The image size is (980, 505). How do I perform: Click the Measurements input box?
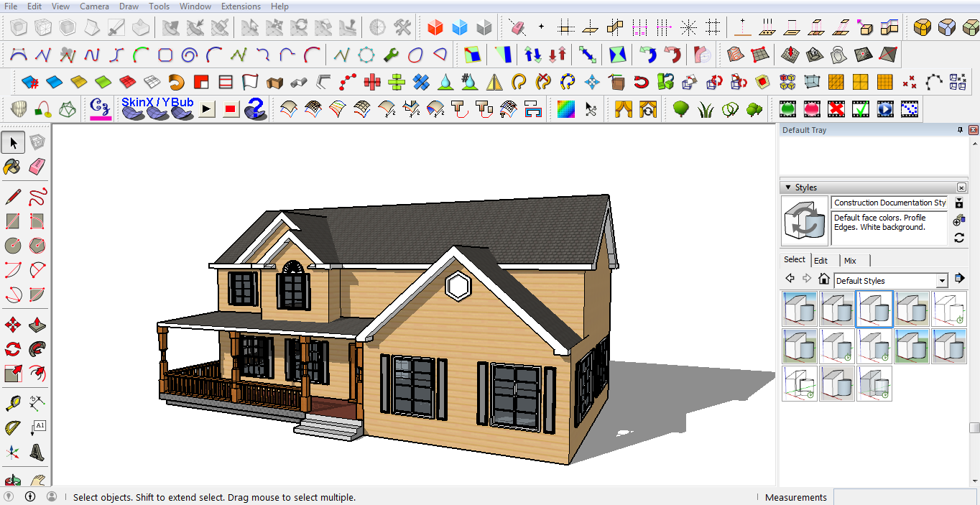click(906, 497)
